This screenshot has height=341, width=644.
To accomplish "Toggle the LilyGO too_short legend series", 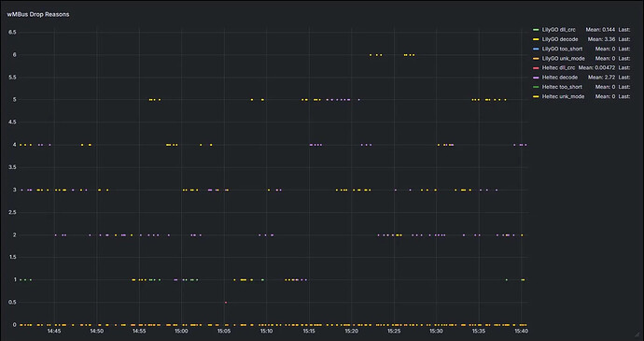I will (562, 49).
